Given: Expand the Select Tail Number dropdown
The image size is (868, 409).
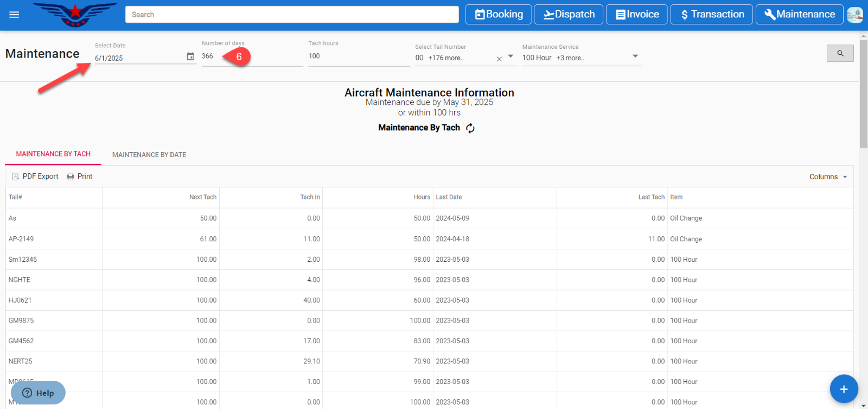Looking at the screenshot, I should 510,56.
